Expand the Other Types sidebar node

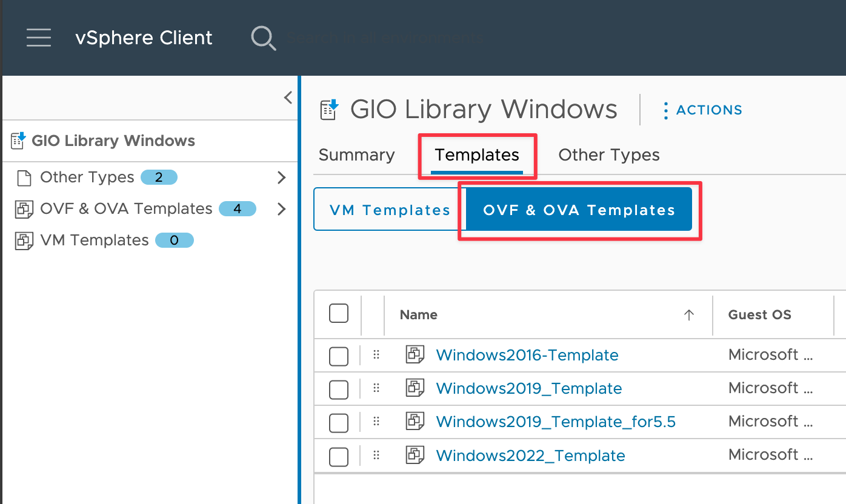[281, 177]
